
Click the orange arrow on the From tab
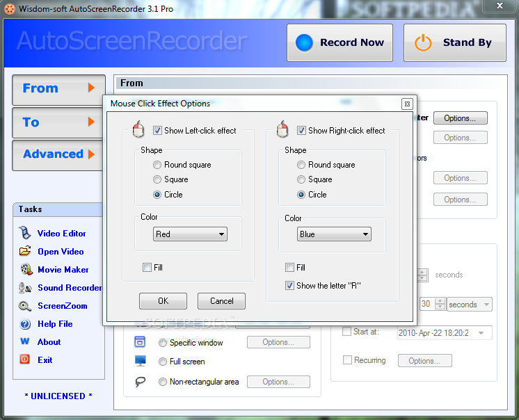pos(91,88)
